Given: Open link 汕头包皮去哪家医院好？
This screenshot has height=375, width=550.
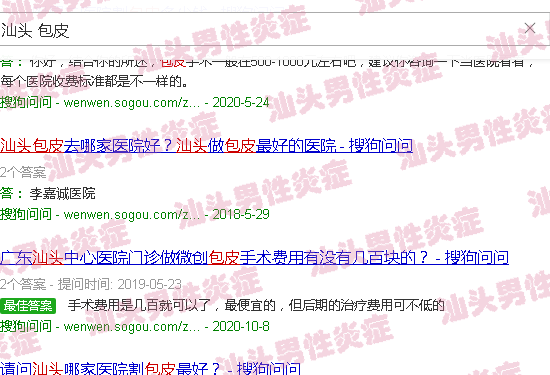Looking at the screenshot, I should coord(206,145).
